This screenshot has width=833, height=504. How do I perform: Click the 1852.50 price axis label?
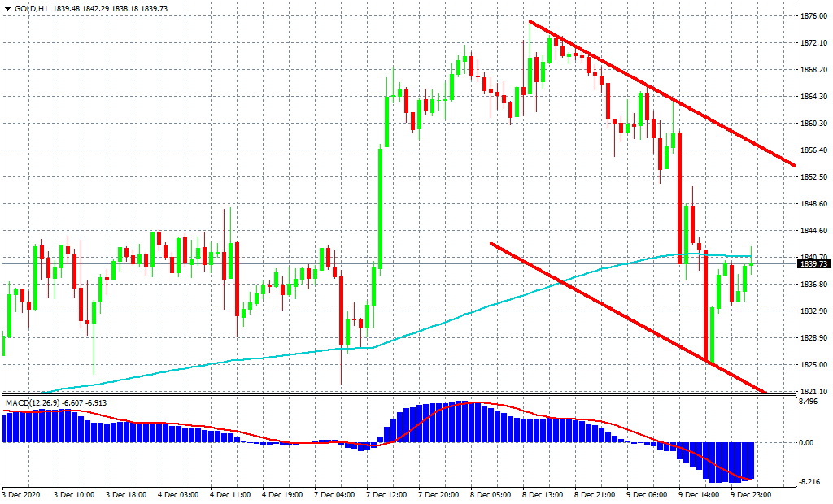(813, 177)
